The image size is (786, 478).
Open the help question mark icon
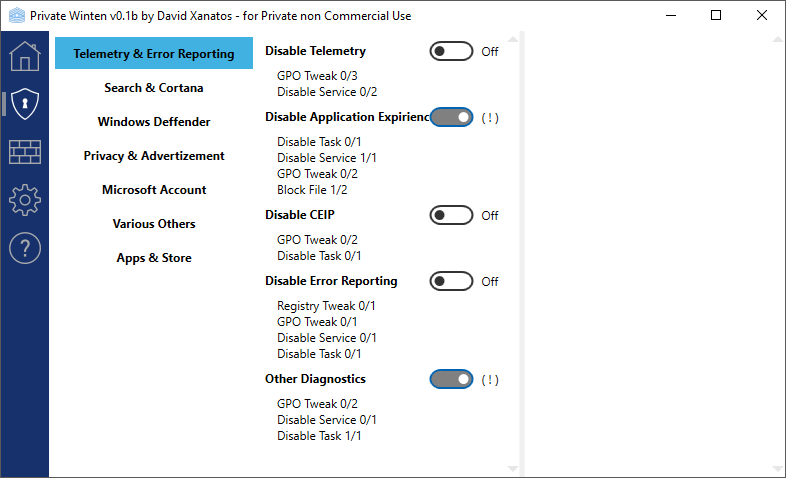click(24, 248)
